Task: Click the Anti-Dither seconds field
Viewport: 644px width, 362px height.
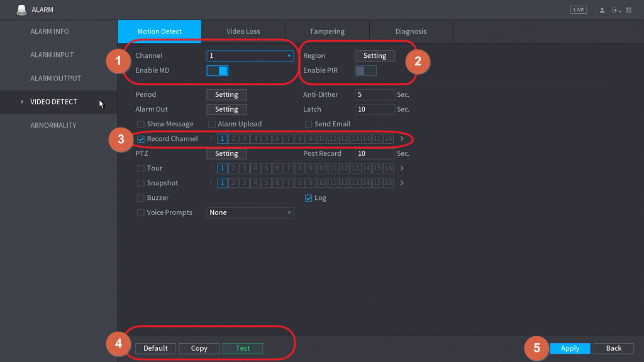Action: coord(374,95)
